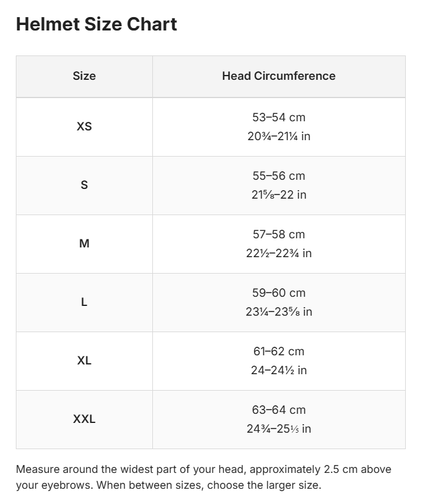Click the Helmet Size Chart heading

(x=96, y=24)
